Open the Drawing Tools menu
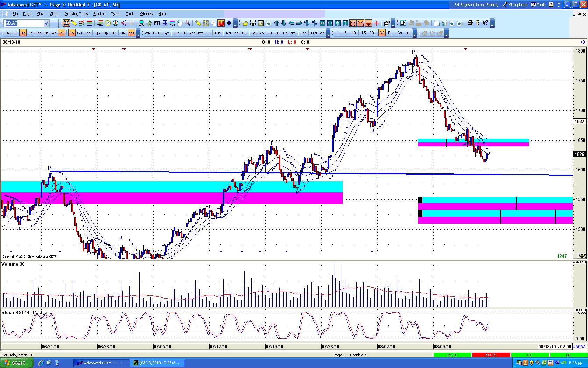588x368 pixels. [x=76, y=14]
